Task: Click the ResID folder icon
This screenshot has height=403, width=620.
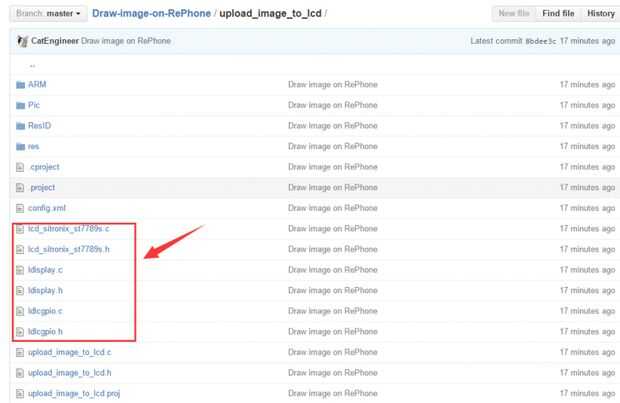Action: click(x=21, y=126)
